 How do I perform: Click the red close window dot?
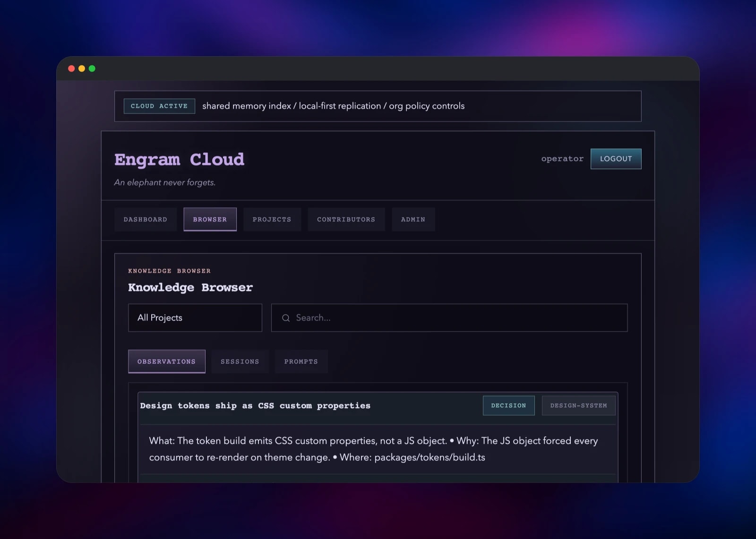71,68
